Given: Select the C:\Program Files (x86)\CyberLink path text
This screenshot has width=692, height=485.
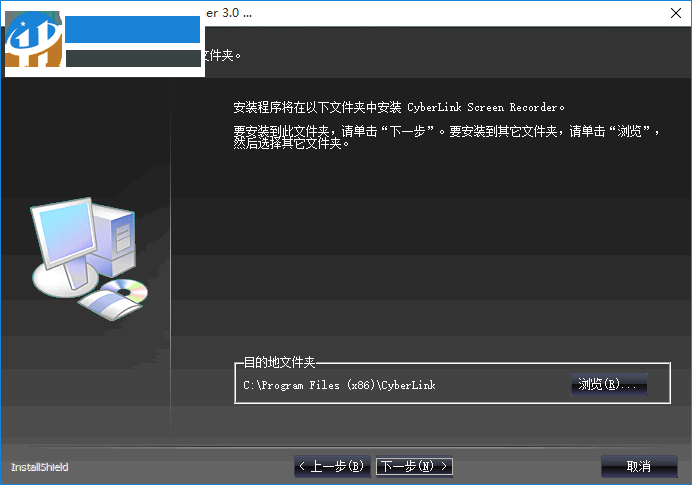Looking at the screenshot, I should 339,385.
